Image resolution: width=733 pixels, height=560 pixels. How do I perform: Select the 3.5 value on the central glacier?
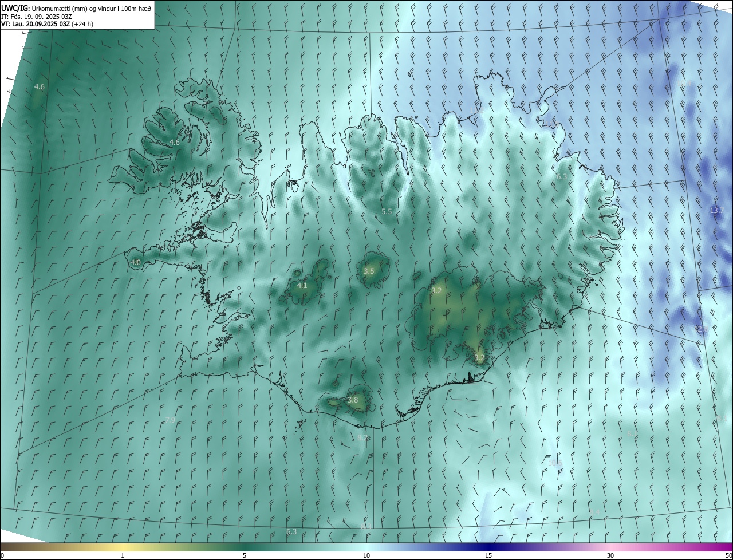click(x=369, y=271)
